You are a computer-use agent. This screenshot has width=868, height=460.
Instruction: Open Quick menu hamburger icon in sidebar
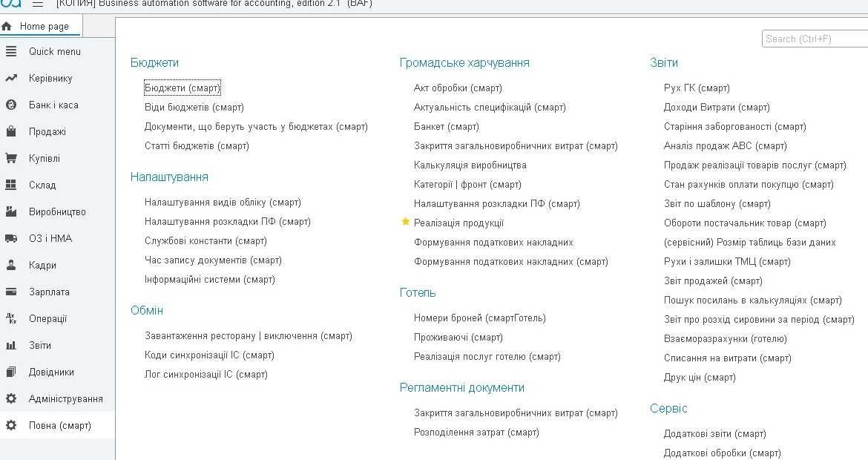11,52
